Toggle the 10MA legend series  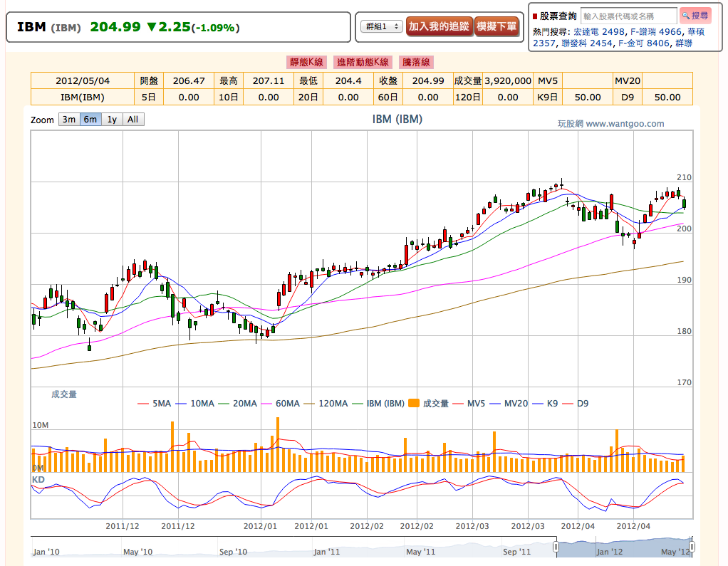(195, 404)
